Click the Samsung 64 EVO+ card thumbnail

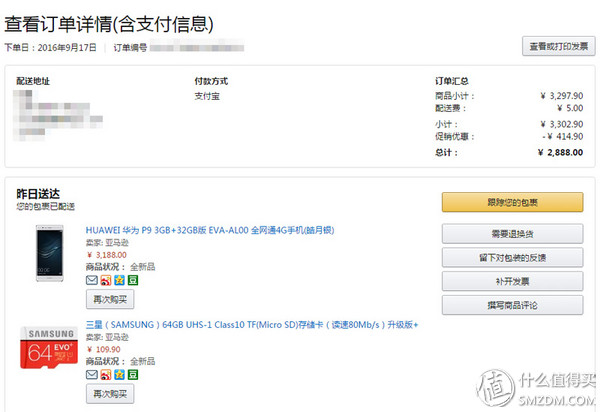pyautogui.click(x=49, y=348)
